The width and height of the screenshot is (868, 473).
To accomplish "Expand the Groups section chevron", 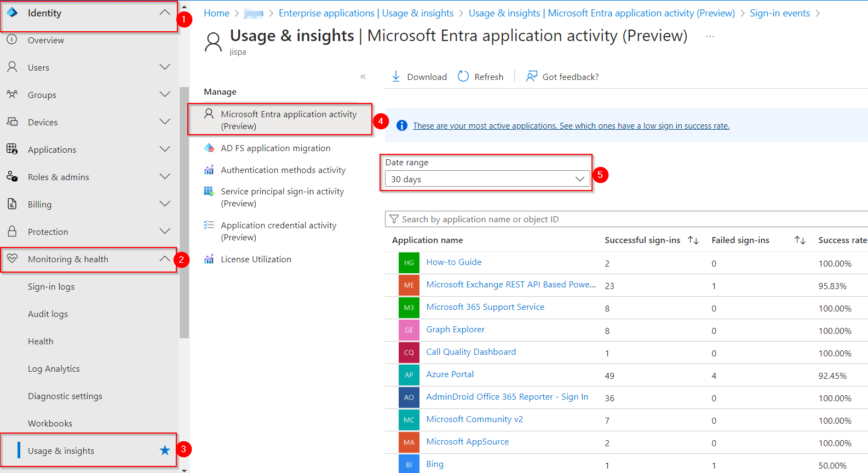I will [x=165, y=94].
